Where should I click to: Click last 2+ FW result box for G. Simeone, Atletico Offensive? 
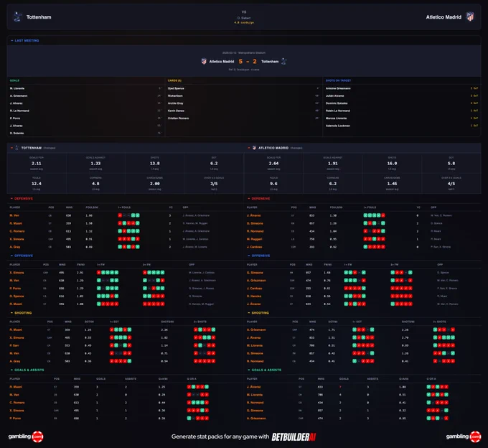(x=410, y=272)
